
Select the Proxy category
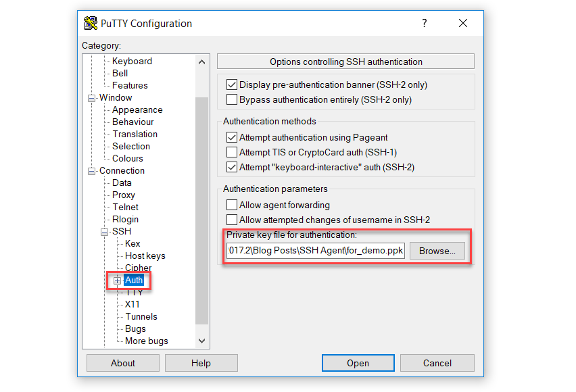click(123, 195)
